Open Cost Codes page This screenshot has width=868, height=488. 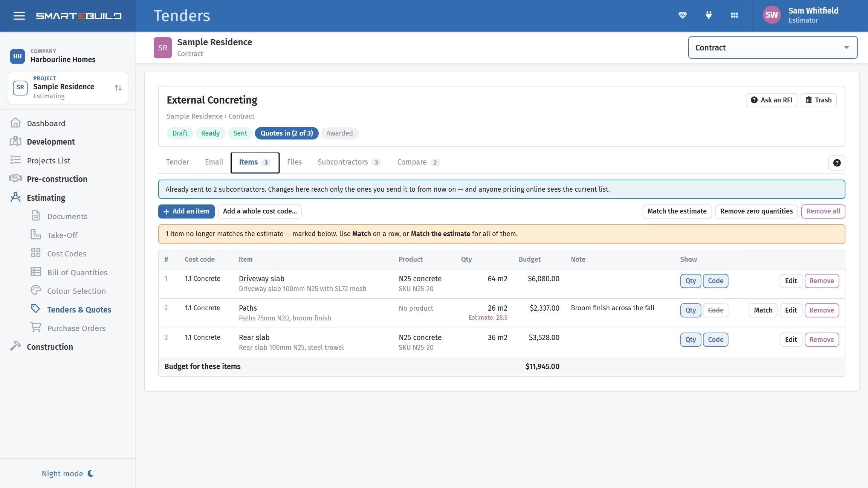coord(67,254)
